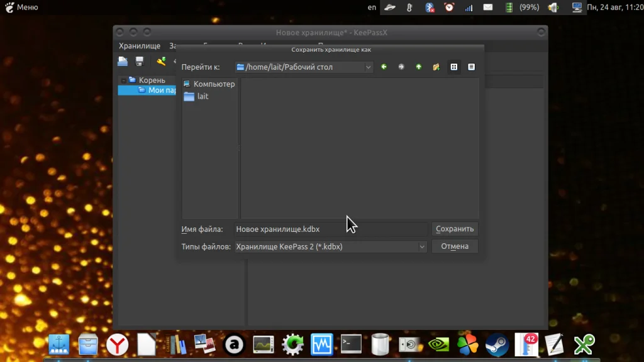Click the file name input field
The width and height of the screenshot is (644, 362).
(331, 229)
